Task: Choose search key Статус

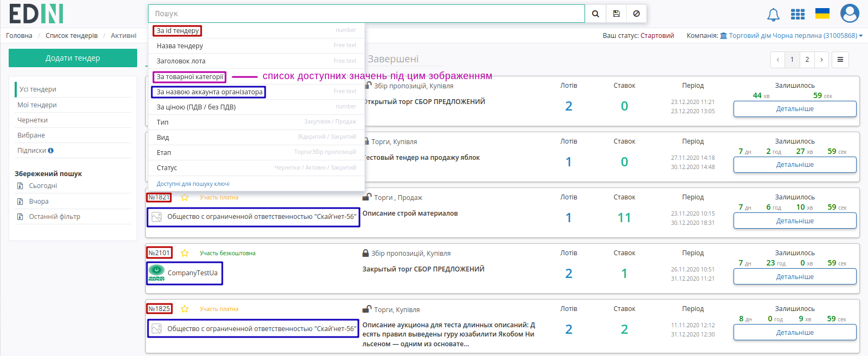Action: coord(256,167)
